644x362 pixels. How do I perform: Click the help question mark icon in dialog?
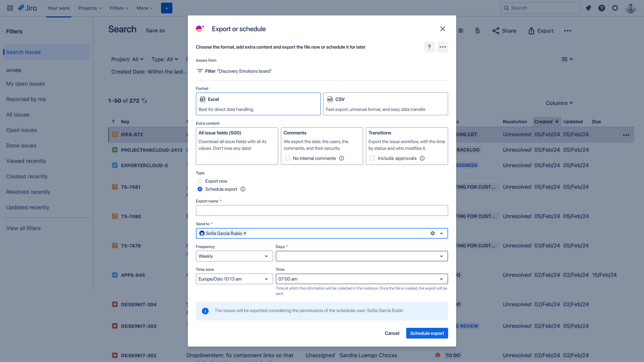click(x=429, y=47)
